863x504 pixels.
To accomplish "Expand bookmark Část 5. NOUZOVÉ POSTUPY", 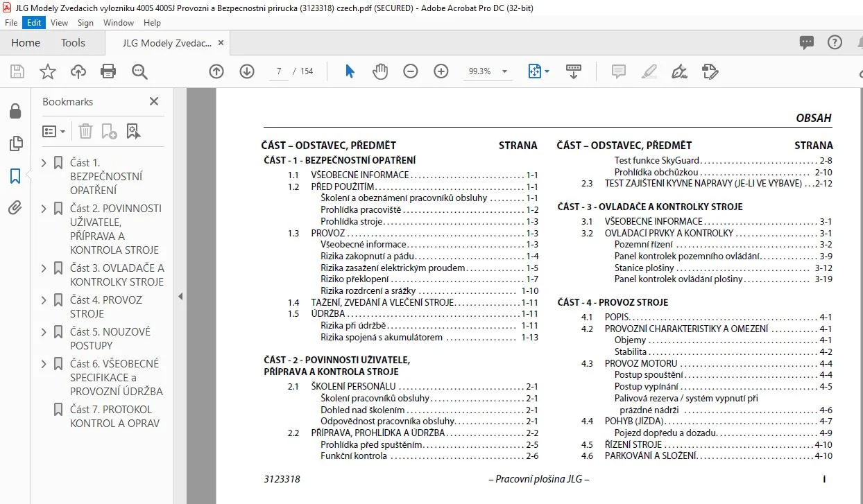I will tap(44, 332).
